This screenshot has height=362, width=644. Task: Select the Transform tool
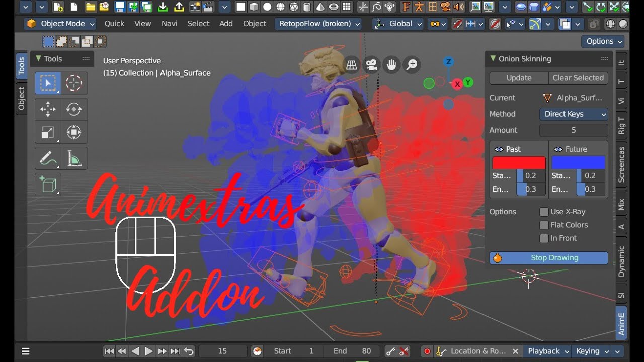[74, 133]
